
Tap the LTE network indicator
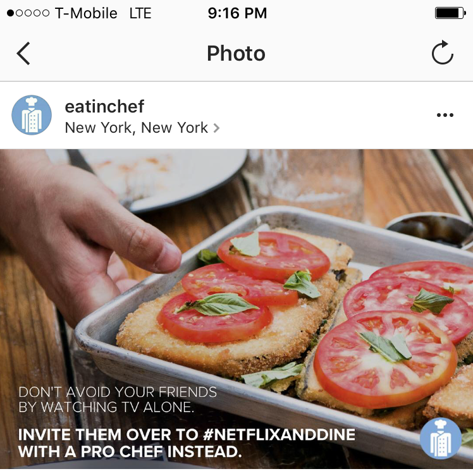click(x=140, y=13)
